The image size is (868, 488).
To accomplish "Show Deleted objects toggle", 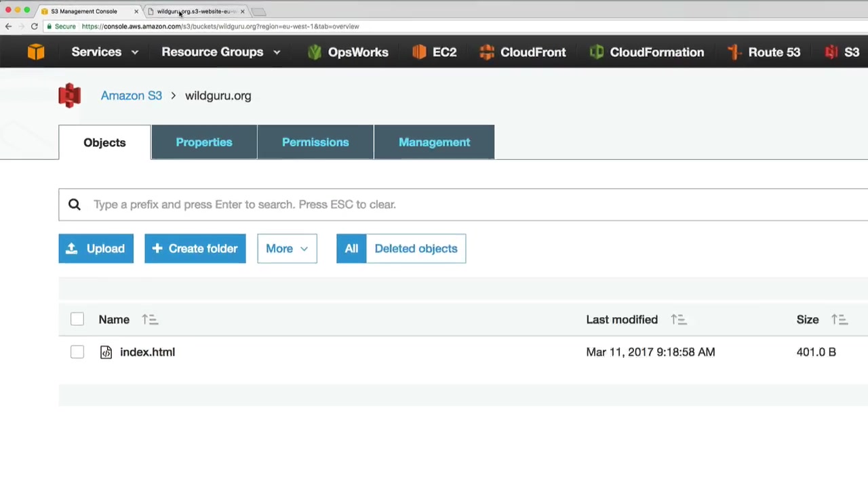I will [x=416, y=249].
